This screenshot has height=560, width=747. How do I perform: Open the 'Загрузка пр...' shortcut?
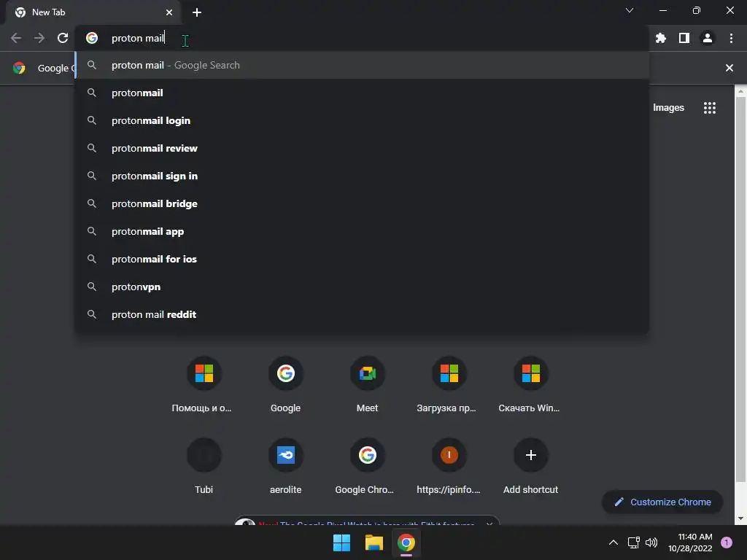tap(449, 385)
